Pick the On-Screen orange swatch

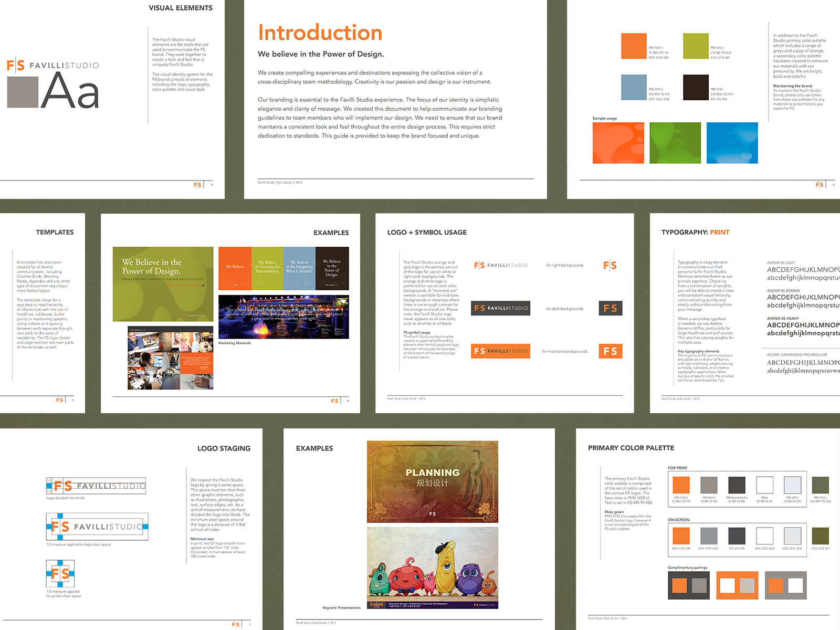tap(681, 536)
